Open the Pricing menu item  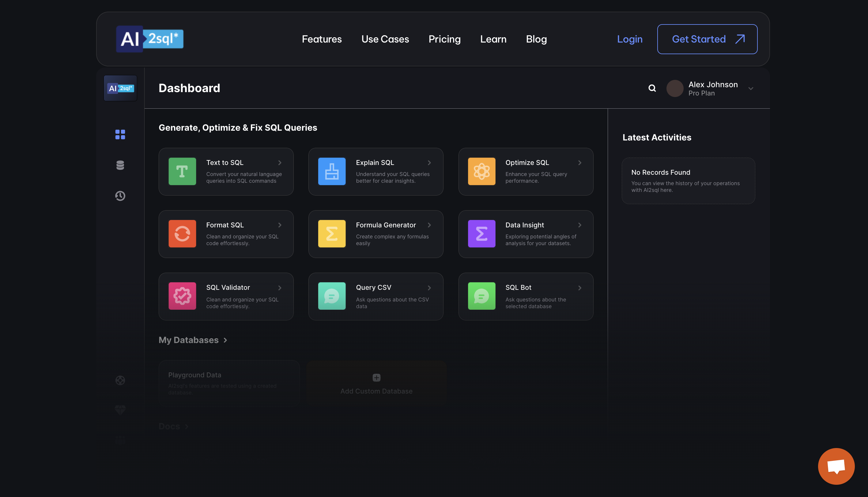pyautogui.click(x=444, y=39)
